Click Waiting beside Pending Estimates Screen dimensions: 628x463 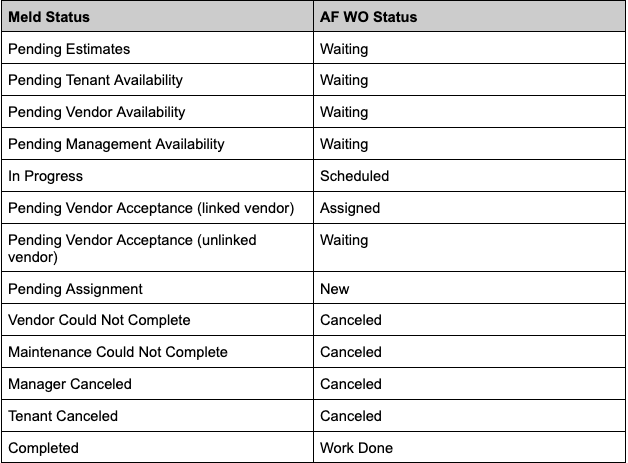tap(344, 48)
